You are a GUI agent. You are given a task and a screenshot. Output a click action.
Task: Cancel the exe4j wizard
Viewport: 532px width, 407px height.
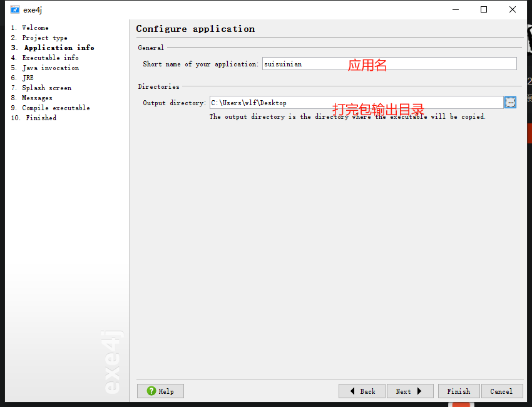point(501,391)
